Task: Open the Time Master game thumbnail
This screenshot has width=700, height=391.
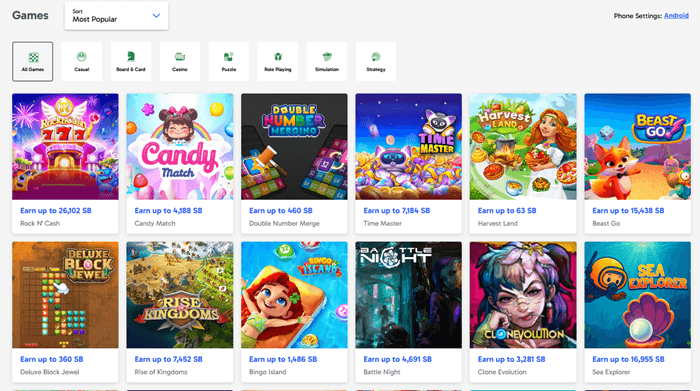Action: coord(408,146)
